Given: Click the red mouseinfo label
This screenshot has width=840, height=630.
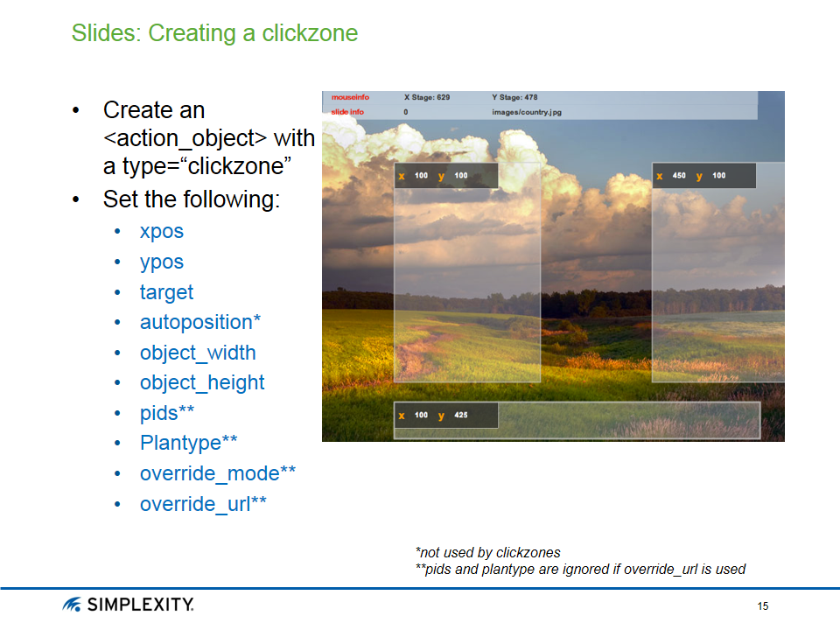Looking at the screenshot, I should click(350, 98).
